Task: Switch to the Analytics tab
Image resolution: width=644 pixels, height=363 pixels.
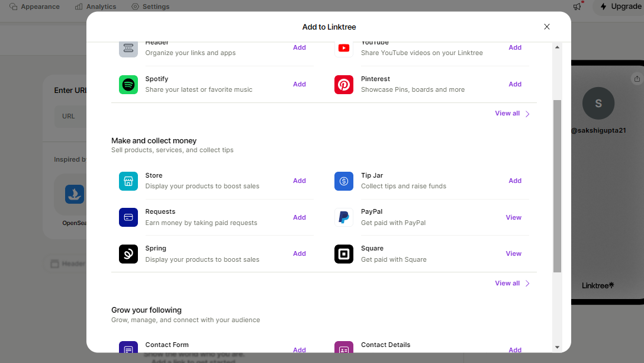Action: [96, 7]
